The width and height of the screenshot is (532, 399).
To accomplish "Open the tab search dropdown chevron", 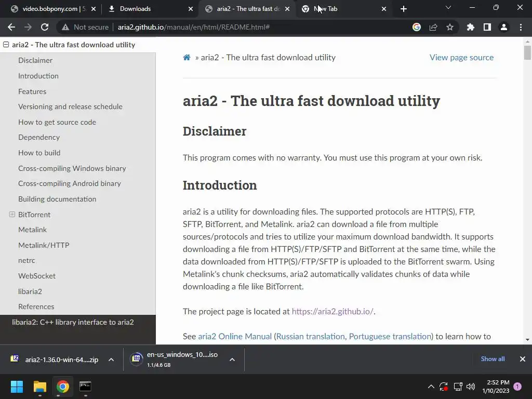I will point(448,7).
